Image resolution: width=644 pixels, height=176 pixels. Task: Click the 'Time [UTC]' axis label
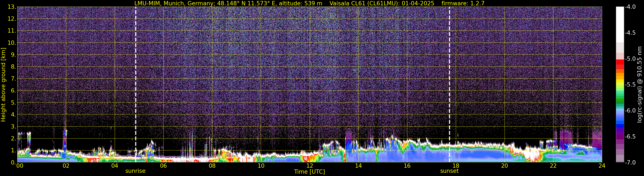tap(310, 172)
